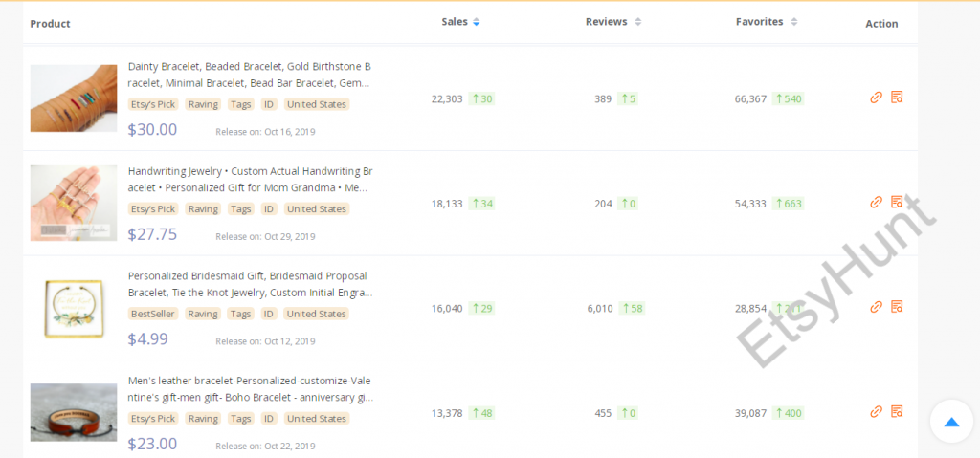Click Raving tag on Men's leather bracelet
This screenshot has height=458, width=980.
tap(203, 419)
